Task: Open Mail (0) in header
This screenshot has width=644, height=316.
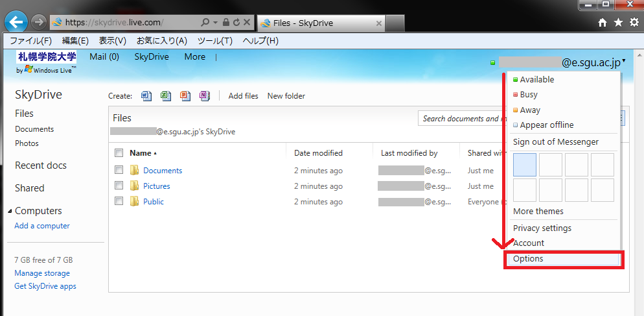Action: [x=104, y=57]
